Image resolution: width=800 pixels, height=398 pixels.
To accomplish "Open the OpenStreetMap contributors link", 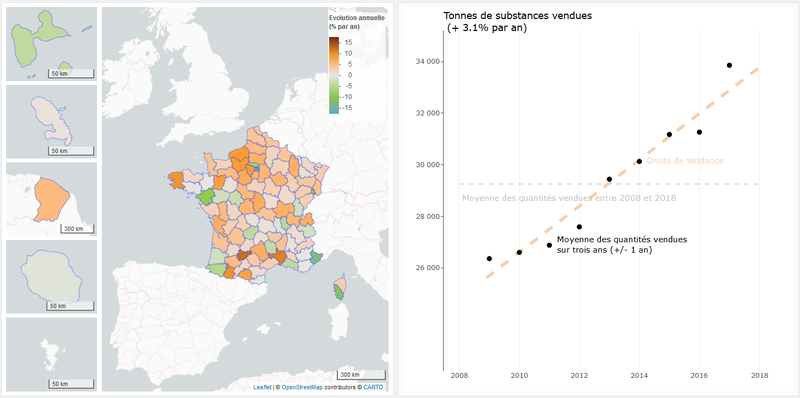I will click(301, 387).
